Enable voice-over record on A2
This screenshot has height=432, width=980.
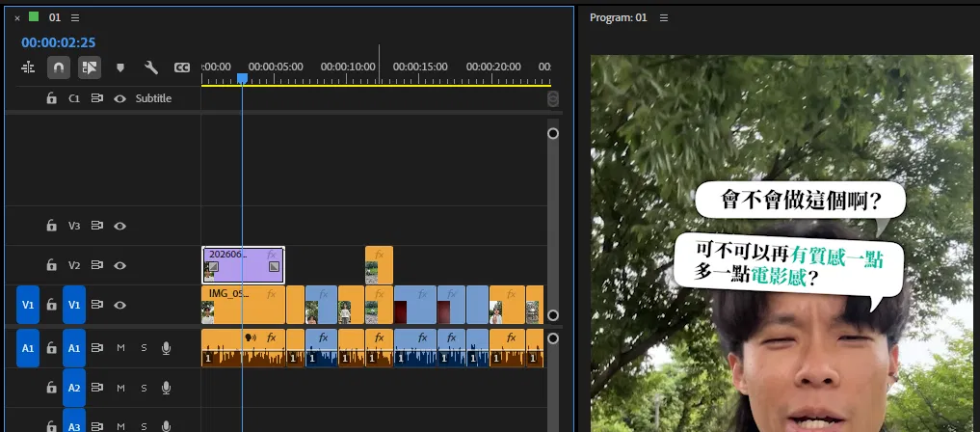pos(167,389)
